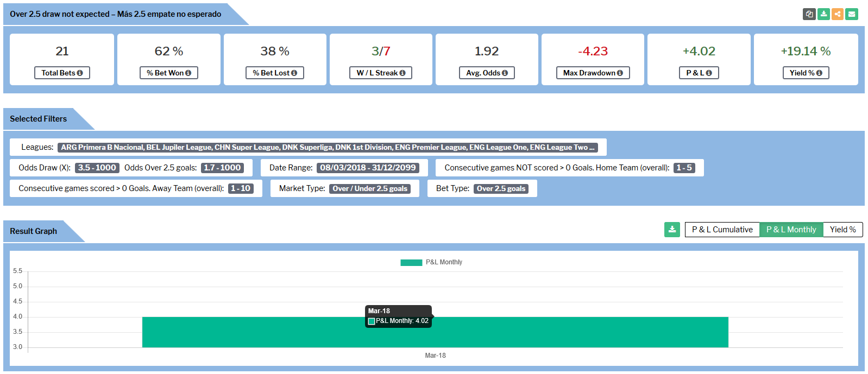Click the Over / Under 2.5 goals market badge
868x374 pixels.
coord(369,189)
